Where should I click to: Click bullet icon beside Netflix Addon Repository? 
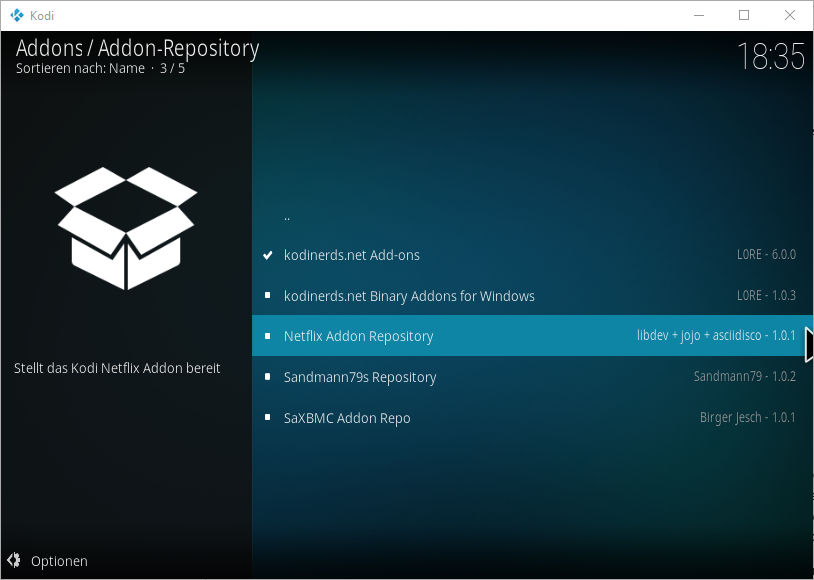click(x=268, y=336)
